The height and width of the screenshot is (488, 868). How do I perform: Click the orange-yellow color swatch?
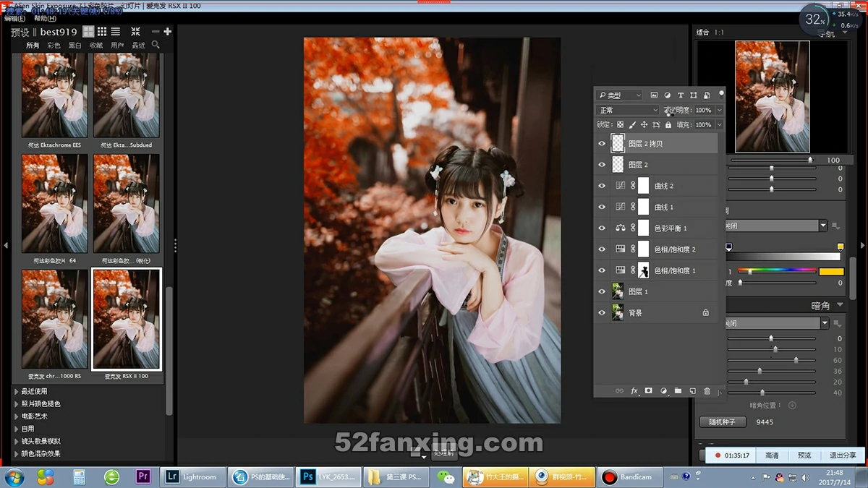[831, 271]
